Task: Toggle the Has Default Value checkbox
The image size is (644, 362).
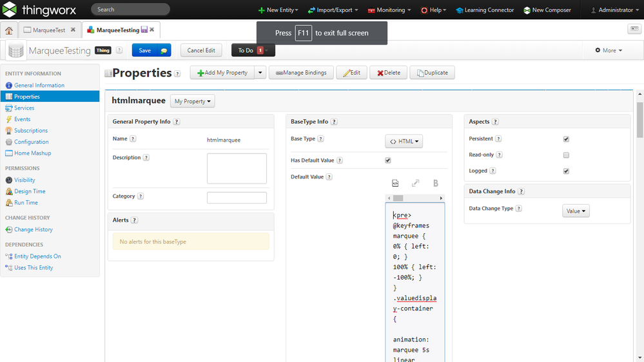Action: [x=388, y=160]
